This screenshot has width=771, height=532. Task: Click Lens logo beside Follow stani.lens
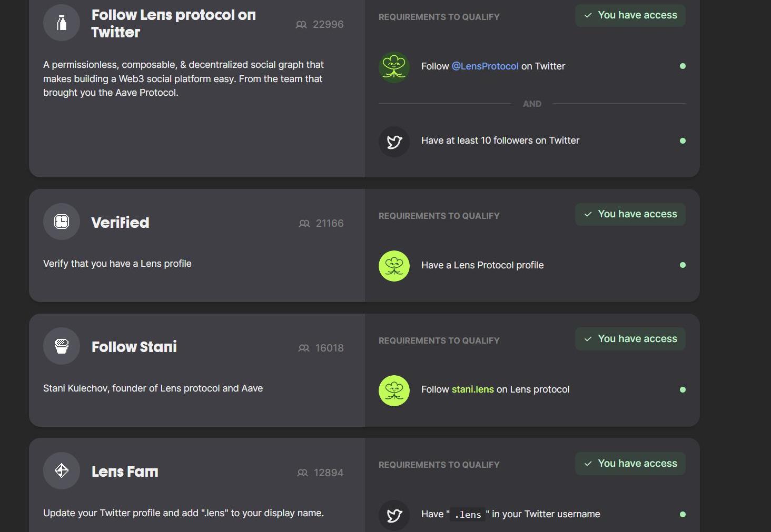(x=394, y=390)
